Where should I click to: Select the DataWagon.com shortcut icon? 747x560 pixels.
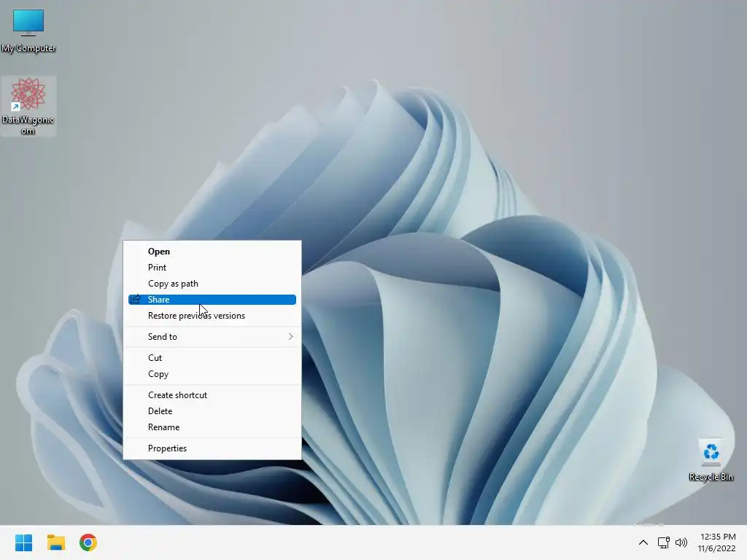pos(28,106)
